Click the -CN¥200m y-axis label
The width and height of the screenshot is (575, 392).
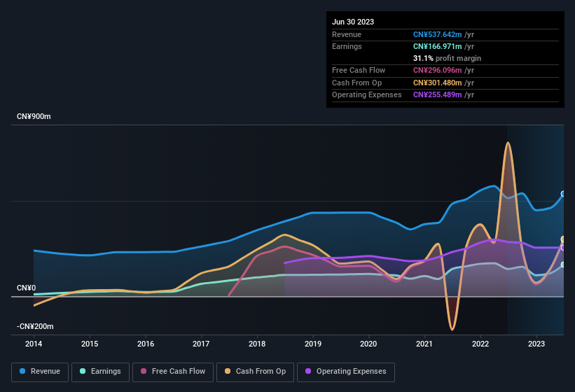(x=35, y=326)
